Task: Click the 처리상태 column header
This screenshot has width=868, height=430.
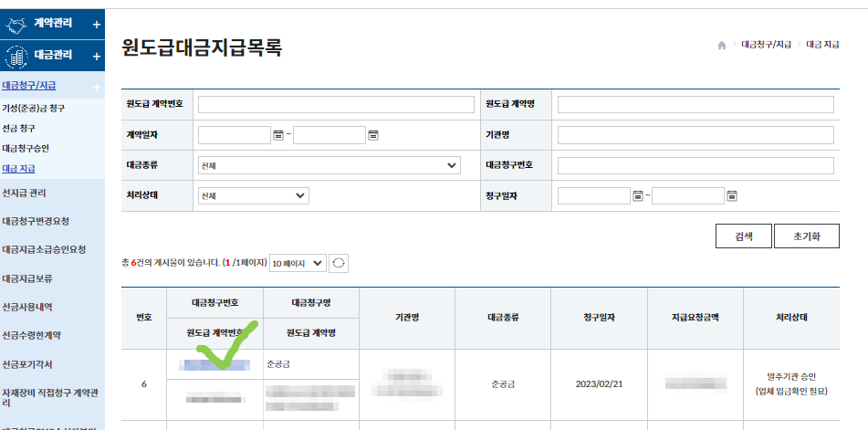Action: [x=791, y=318]
